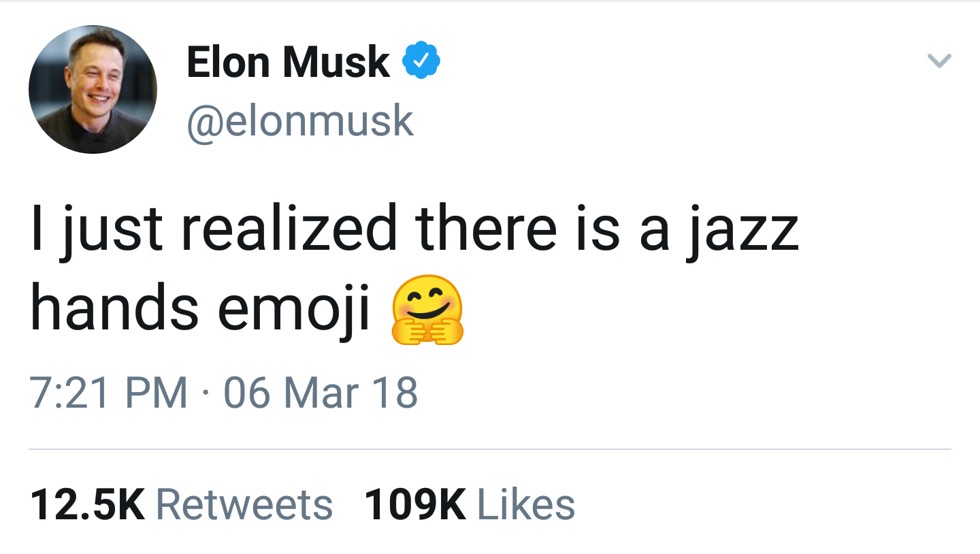Screen dimensions: 980x554
Task: Click the word "realized" in the tweet
Action: tap(289, 228)
